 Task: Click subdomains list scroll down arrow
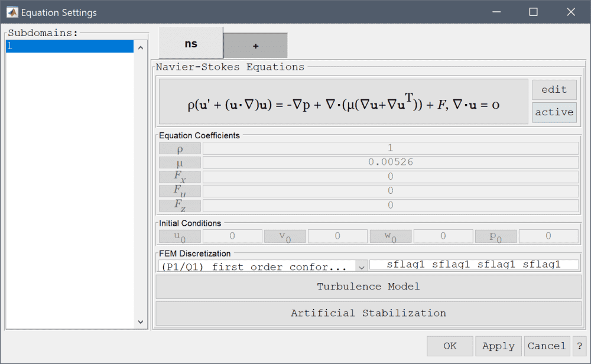[x=141, y=322]
